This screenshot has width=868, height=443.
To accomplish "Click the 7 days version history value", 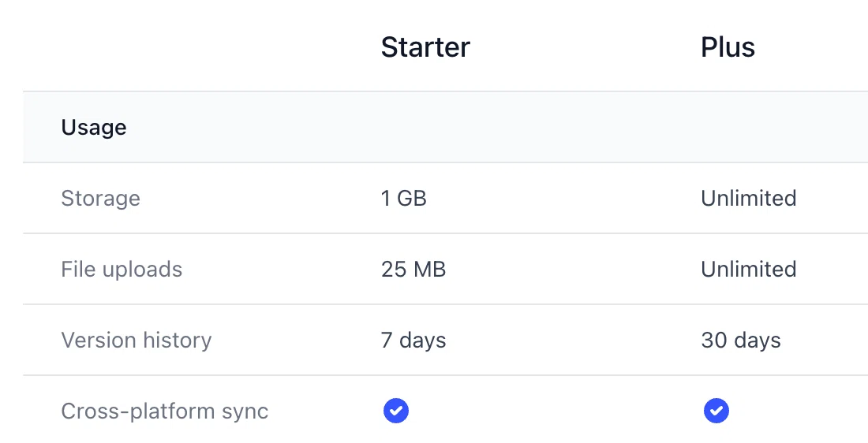I will [x=413, y=340].
